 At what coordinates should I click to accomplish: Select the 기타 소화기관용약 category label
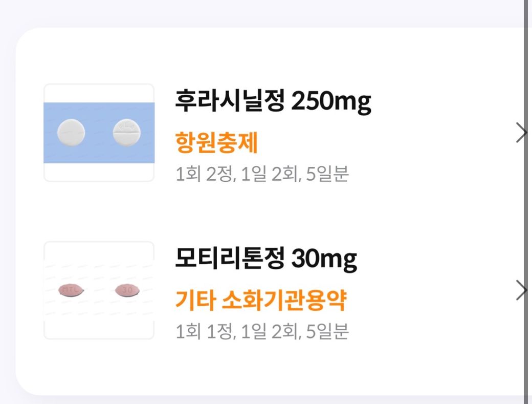tap(261, 301)
